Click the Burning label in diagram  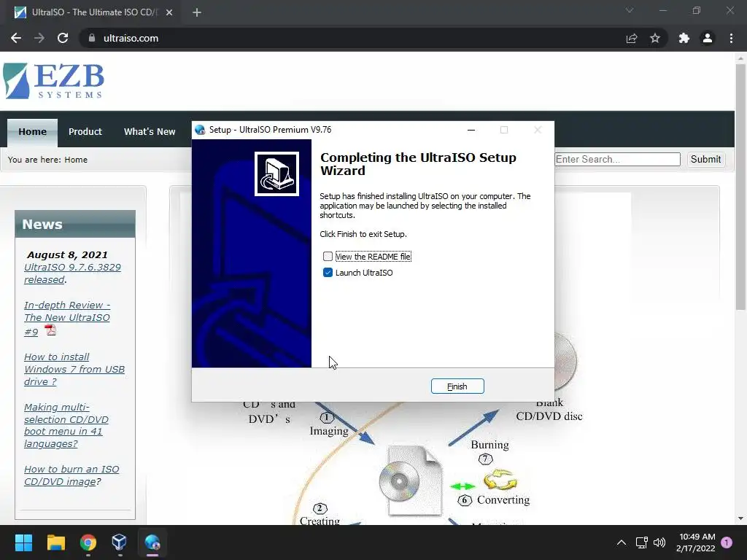tap(489, 445)
